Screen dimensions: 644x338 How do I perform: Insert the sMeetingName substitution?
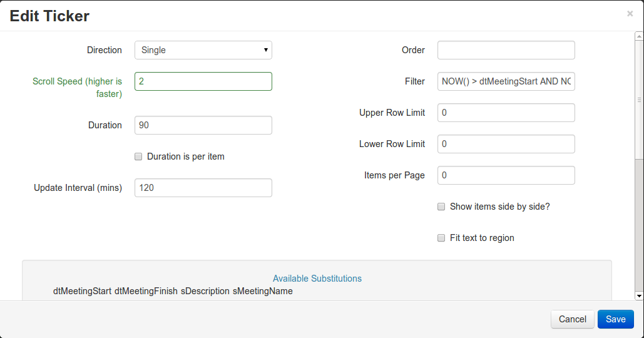262,291
